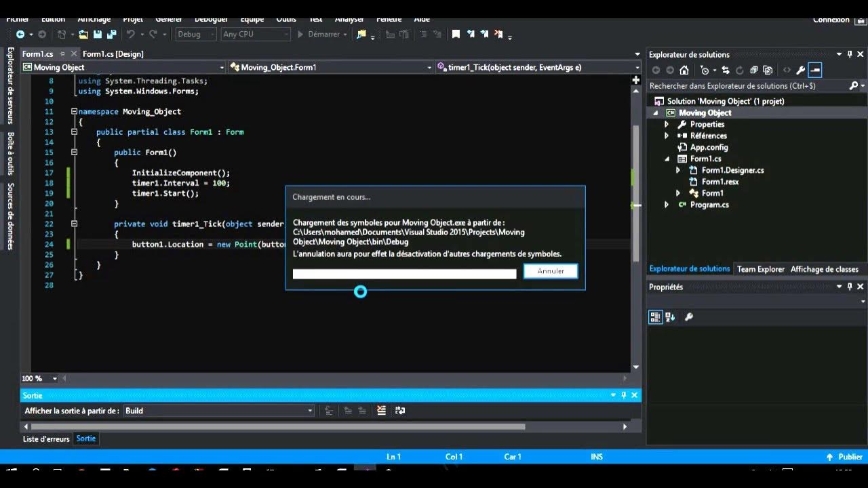Click Properties wrench icon in Solution Explorer
This screenshot has height=488, width=868.
point(800,70)
